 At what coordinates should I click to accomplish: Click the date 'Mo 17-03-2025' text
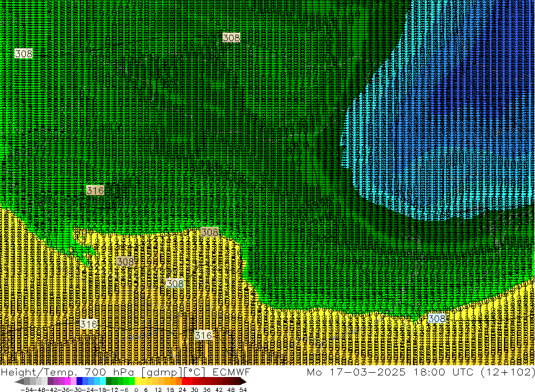click(356, 372)
